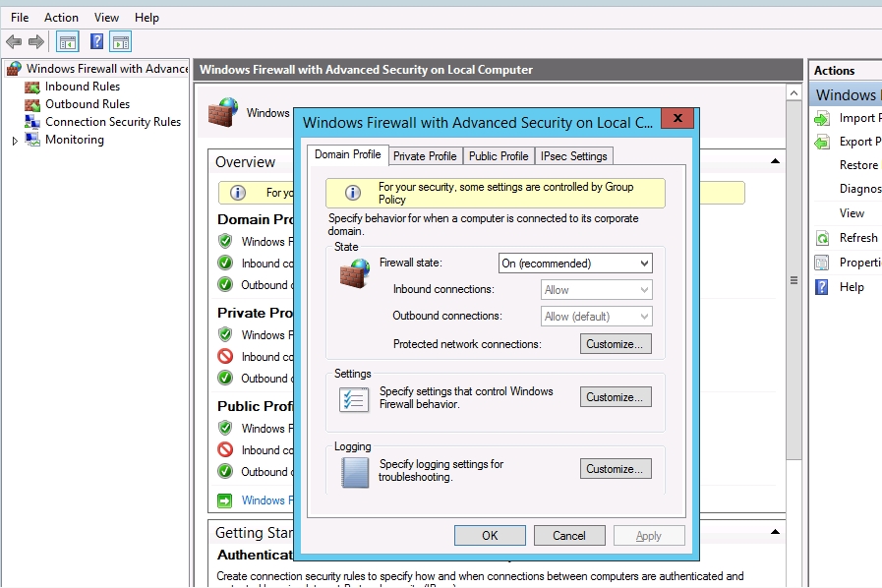Open the Inbound connections dropdown

click(x=596, y=290)
